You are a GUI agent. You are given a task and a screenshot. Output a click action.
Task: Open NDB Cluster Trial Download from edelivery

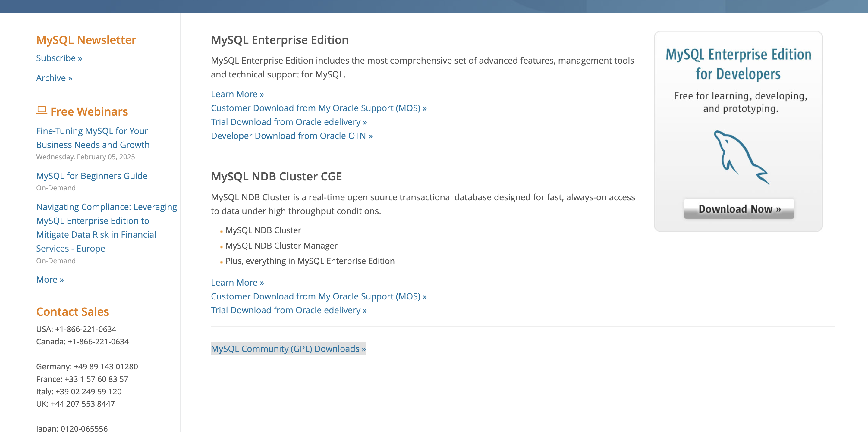click(288, 310)
